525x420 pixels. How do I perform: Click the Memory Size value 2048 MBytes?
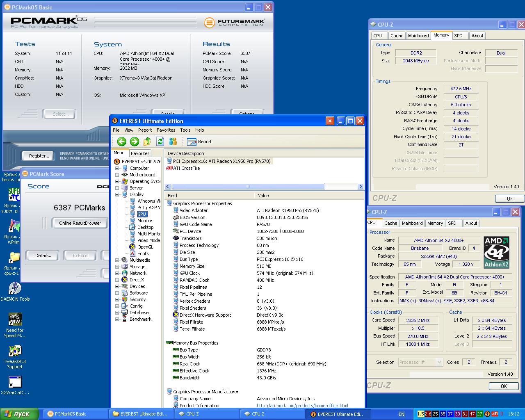(x=416, y=61)
